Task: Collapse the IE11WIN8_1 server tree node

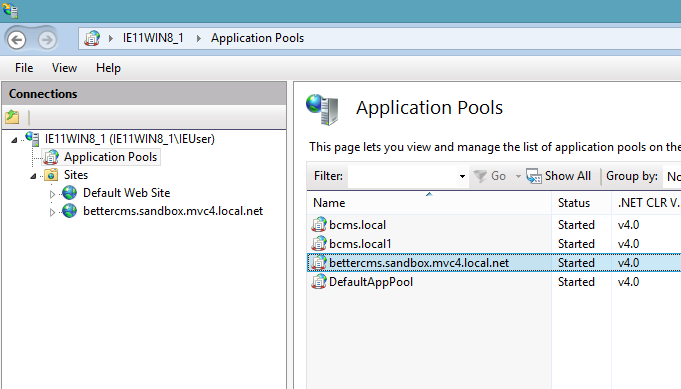Action: click(x=14, y=140)
